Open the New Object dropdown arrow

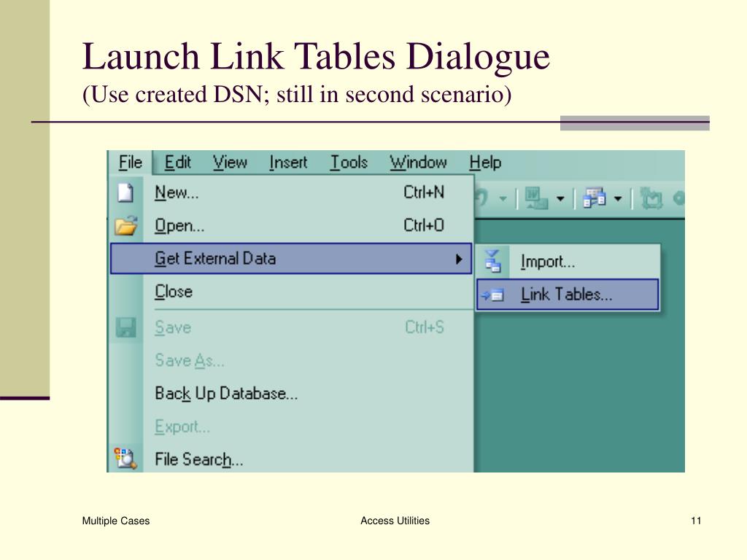(618, 198)
